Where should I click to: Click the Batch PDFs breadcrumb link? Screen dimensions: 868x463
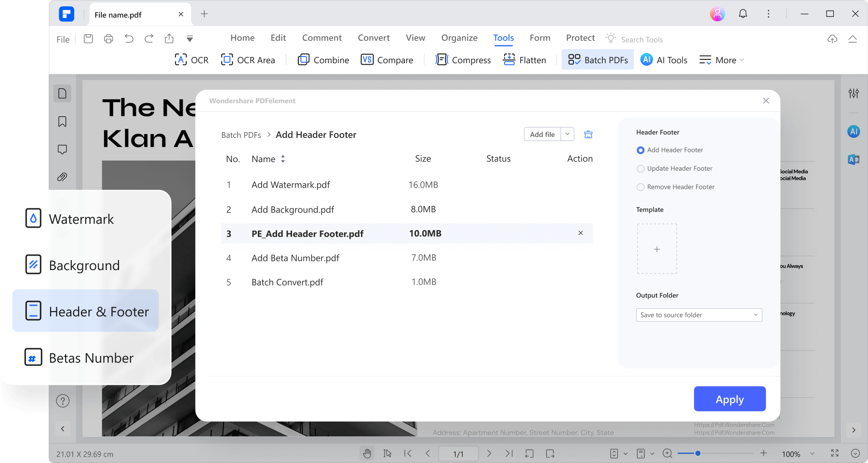(x=241, y=135)
